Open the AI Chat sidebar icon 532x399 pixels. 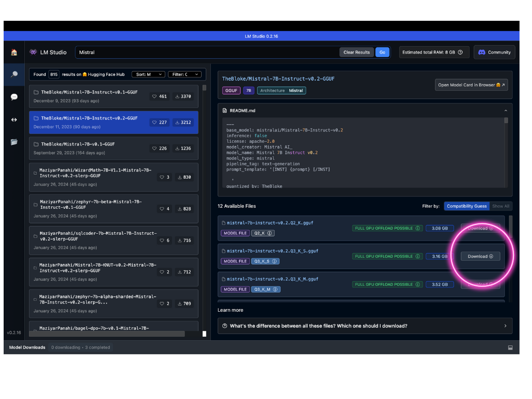click(x=14, y=97)
